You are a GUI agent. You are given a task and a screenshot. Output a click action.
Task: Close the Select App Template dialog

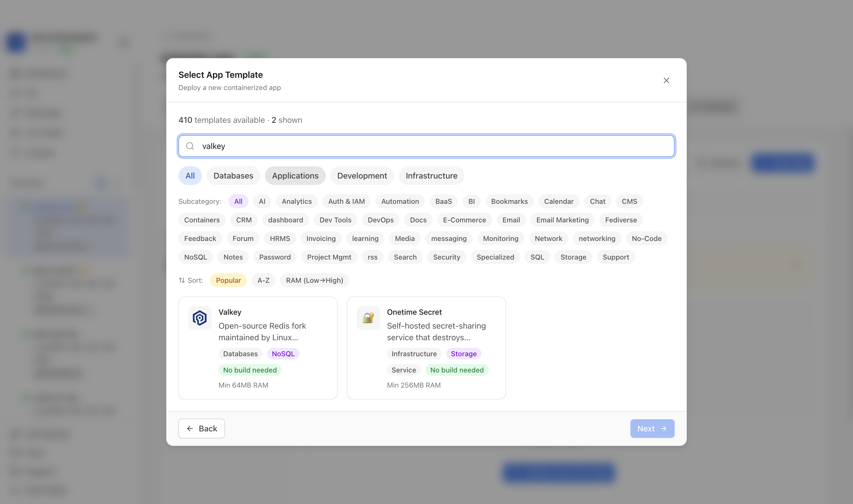click(x=666, y=80)
